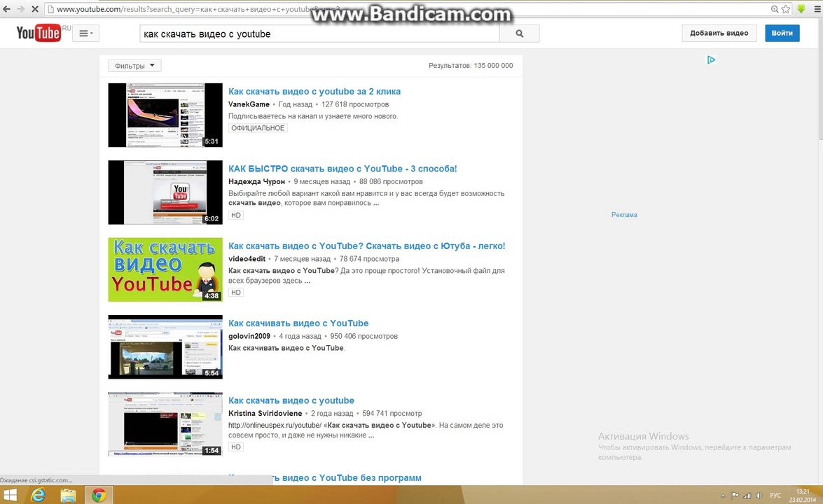Open 'КАК БЫСТРО скачать видео с YouTube - 3 способа!'
The image size is (823, 504).
pos(343,168)
